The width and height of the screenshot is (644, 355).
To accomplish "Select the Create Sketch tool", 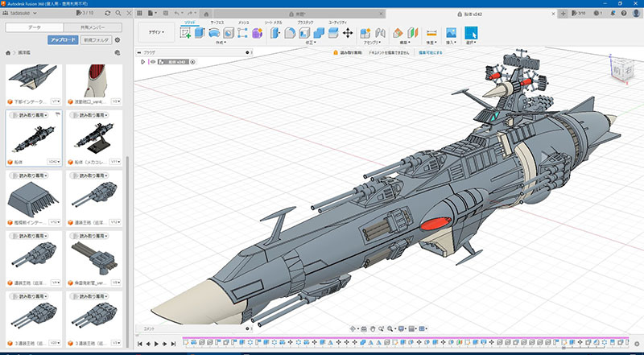I will tap(185, 33).
